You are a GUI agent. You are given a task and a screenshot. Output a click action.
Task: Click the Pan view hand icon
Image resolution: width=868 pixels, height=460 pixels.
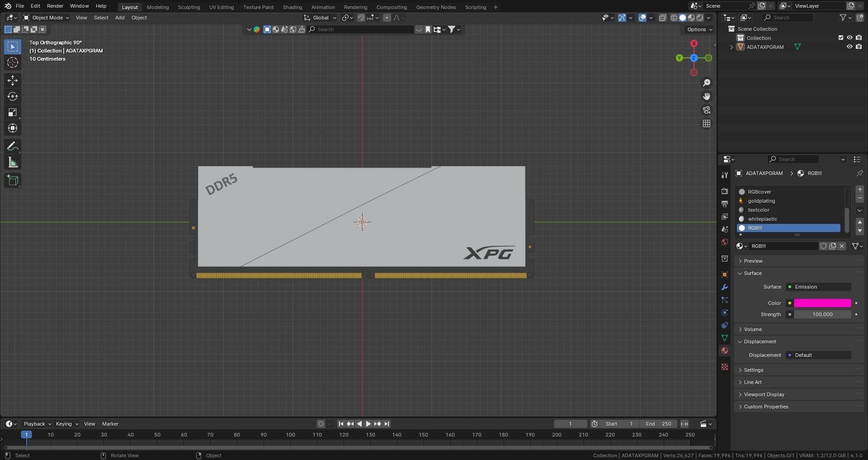[x=707, y=96]
